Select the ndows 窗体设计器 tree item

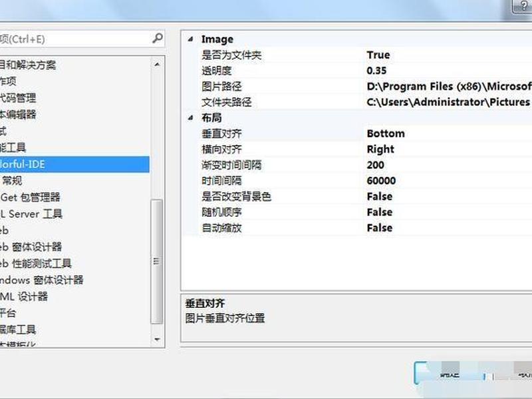pyautogui.click(x=41, y=280)
